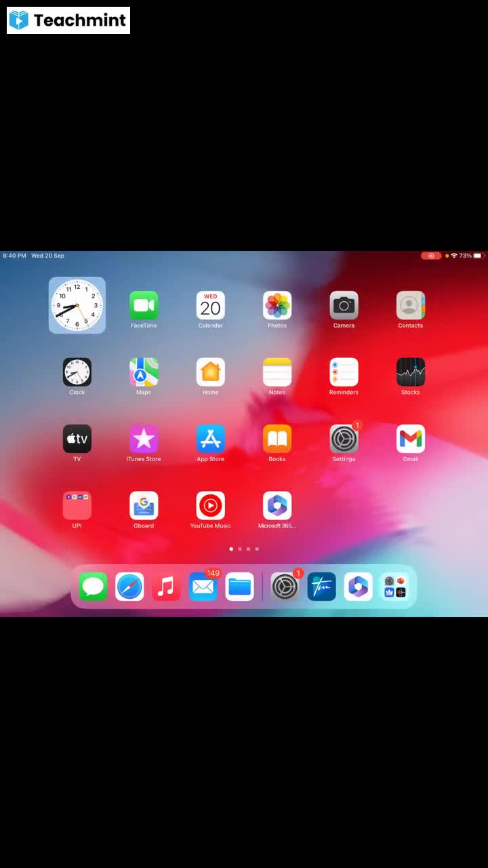Open Mail with 149 badge in dock
The height and width of the screenshot is (868, 488).
tap(203, 587)
